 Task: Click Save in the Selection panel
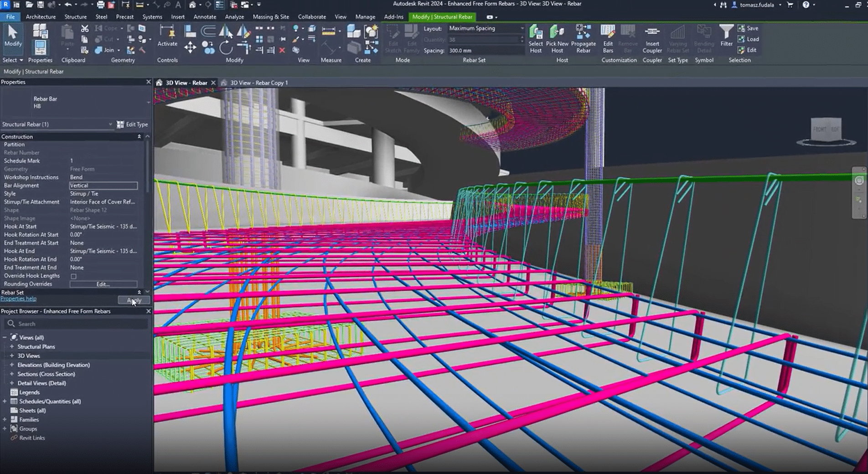coord(748,28)
